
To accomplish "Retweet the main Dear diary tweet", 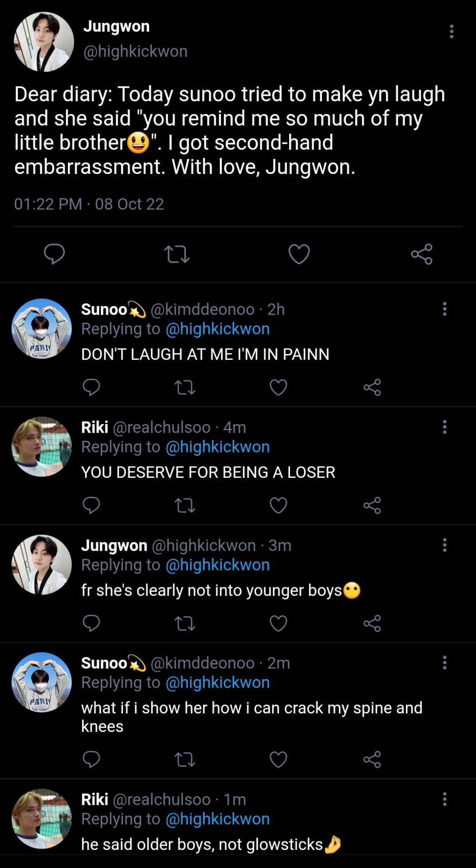I will click(x=176, y=254).
